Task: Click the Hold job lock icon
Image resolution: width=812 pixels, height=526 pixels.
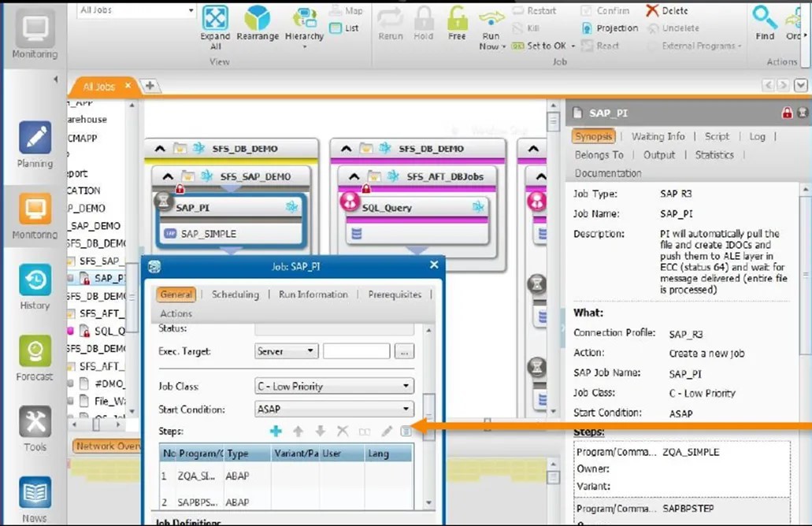Action: click(424, 17)
